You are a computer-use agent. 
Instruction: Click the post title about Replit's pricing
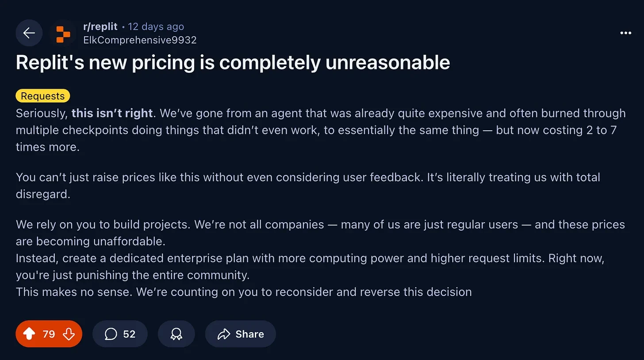(233, 63)
